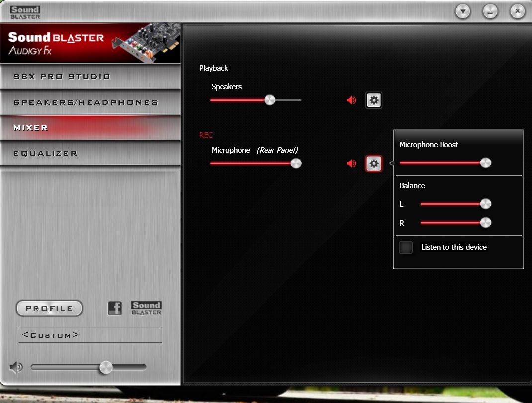Click the Microphone Boost slider knob
The width and height of the screenshot is (532, 403).
[x=486, y=163]
